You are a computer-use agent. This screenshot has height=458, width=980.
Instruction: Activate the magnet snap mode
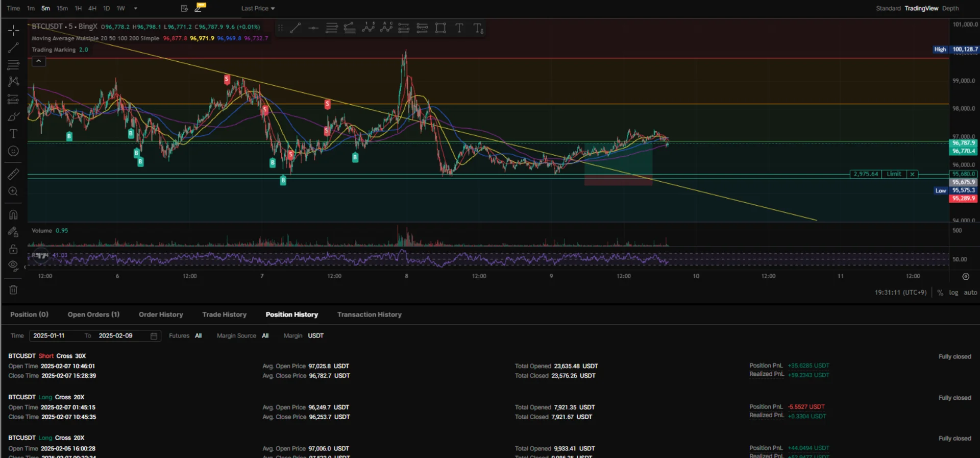click(x=13, y=215)
